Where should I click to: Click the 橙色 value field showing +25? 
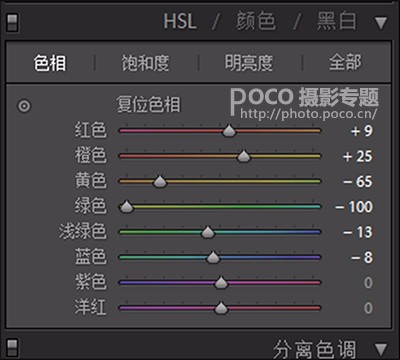(x=358, y=156)
